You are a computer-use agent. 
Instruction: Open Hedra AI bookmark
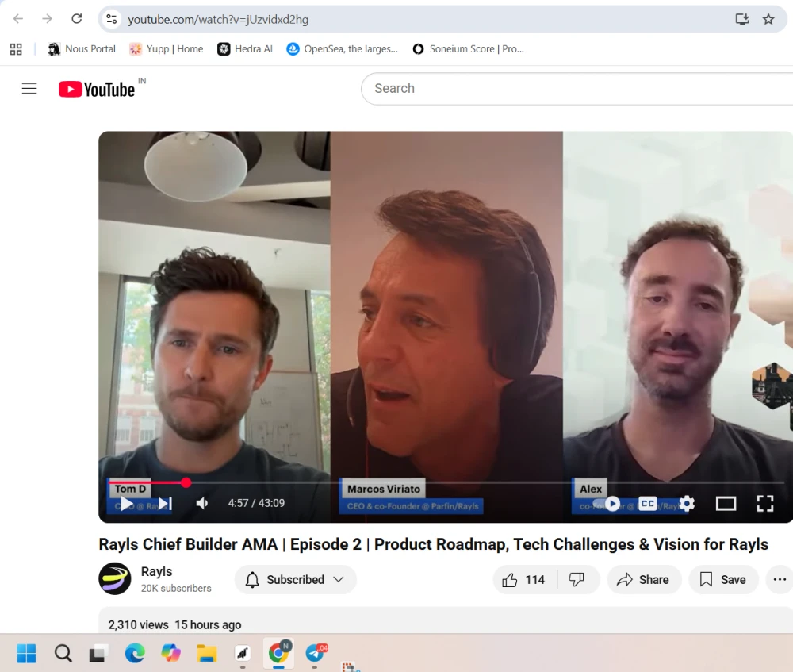click(x=245, y=49)
